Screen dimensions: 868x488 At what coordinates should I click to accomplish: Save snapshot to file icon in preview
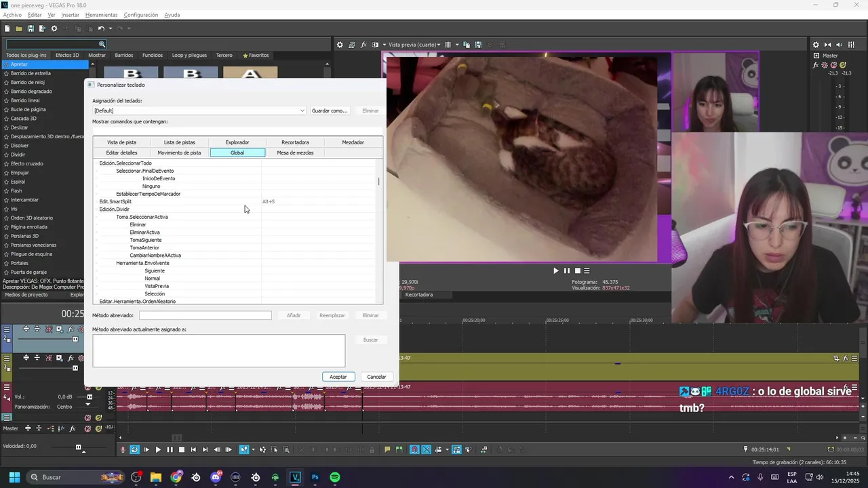click(x=478, y=45)
